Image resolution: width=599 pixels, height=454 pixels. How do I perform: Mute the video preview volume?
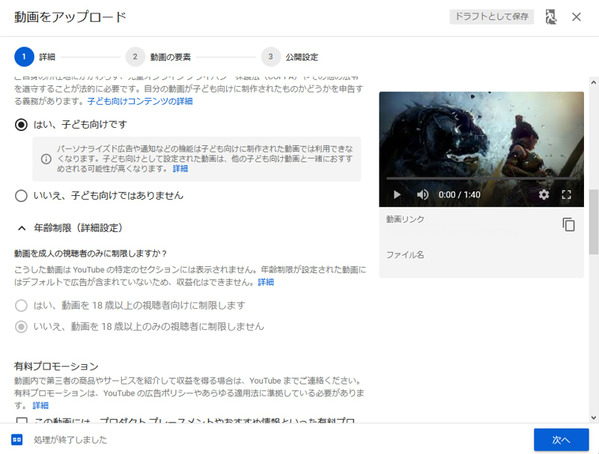pyautogui.click(x=422, y=195)
